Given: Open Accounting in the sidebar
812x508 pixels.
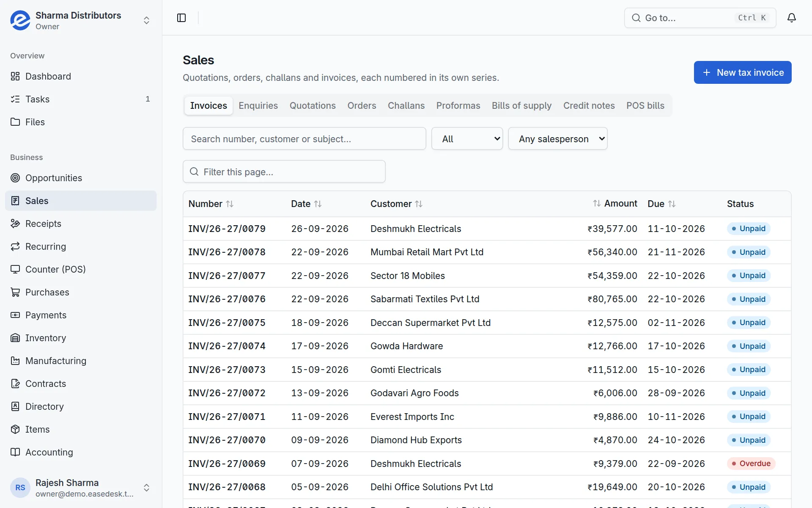Looking at the screenshot, I should (81, 452).
